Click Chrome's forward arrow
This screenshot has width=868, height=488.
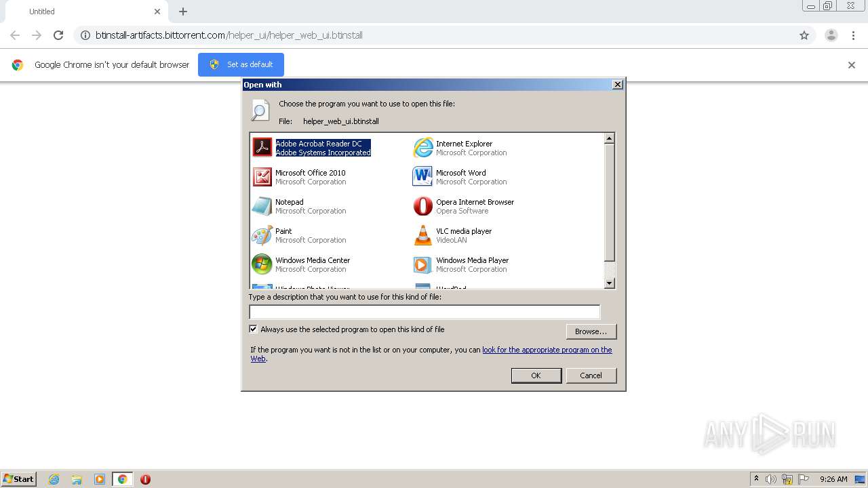point(37,35)
